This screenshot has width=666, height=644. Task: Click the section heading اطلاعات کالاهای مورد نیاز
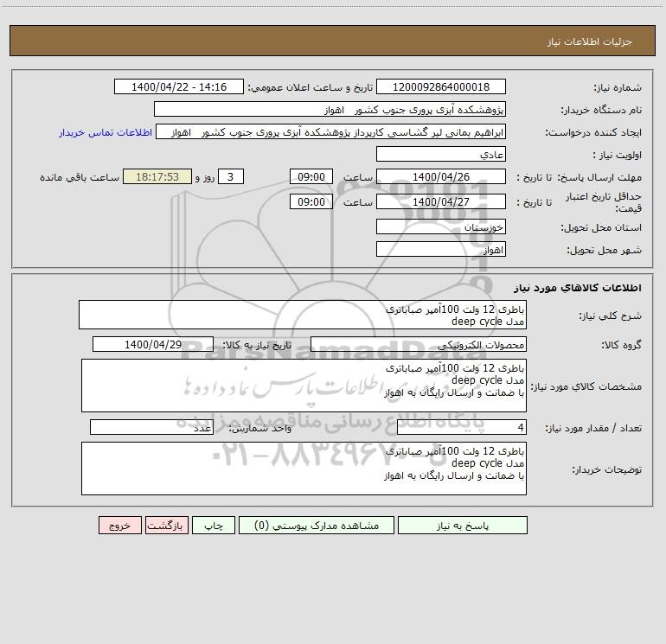[578, 288]
